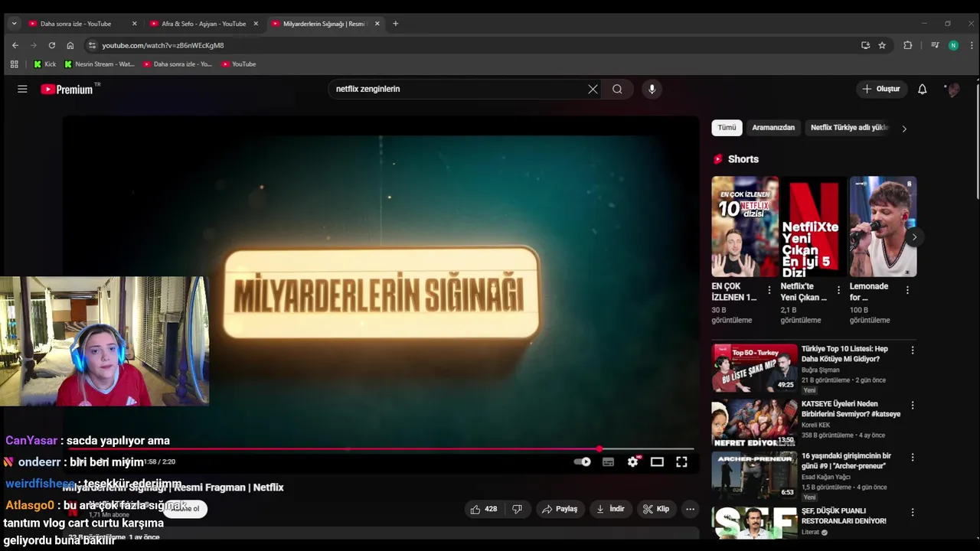The image size is (980, 551).
Task: Clear the search box with X icon
Action: coord(593,89)
